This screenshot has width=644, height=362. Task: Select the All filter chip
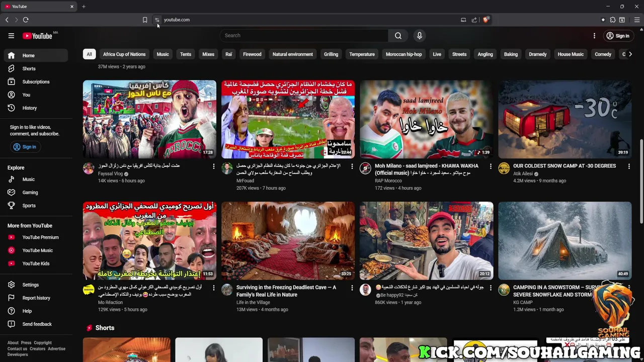[89, 54]
